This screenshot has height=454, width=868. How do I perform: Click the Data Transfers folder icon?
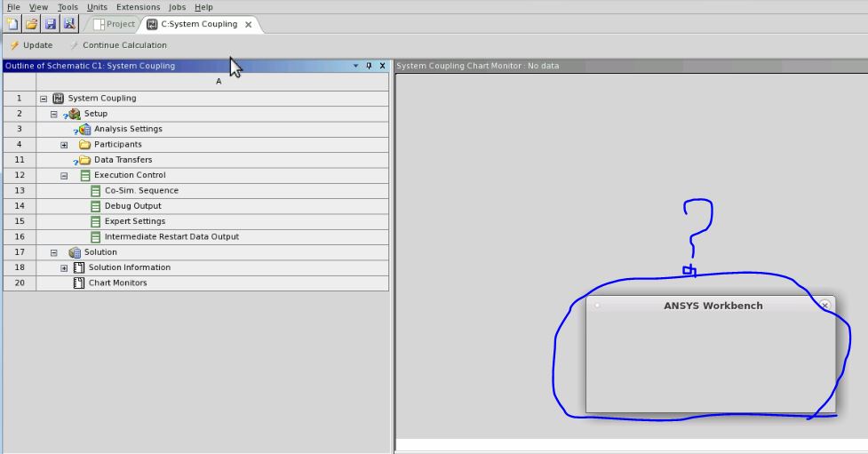click(x=84, y=160)
